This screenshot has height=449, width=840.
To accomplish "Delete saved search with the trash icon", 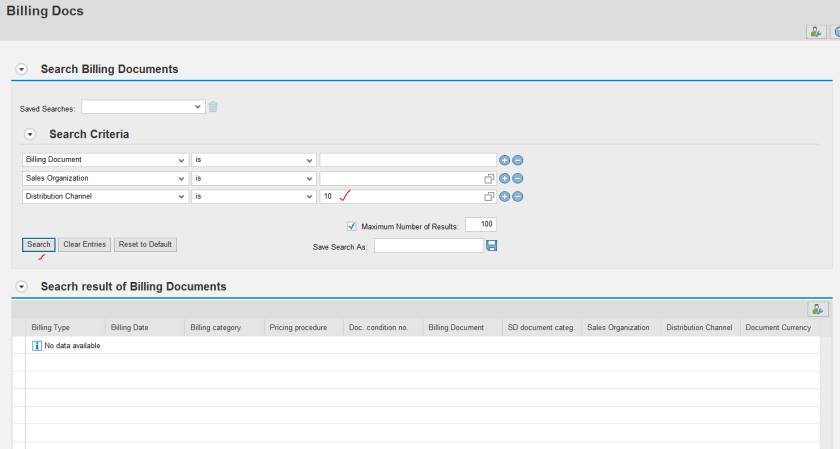I will 213,107.
